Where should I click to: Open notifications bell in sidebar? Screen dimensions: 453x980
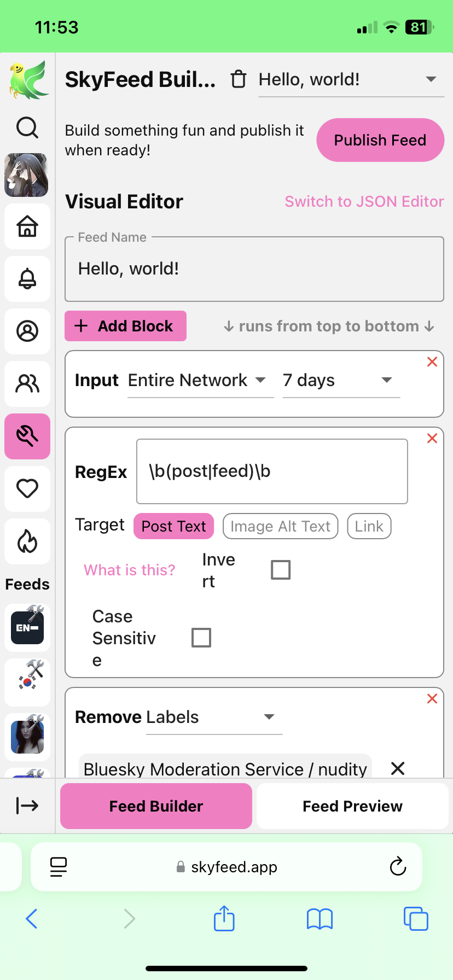click(x=27, y=279)
